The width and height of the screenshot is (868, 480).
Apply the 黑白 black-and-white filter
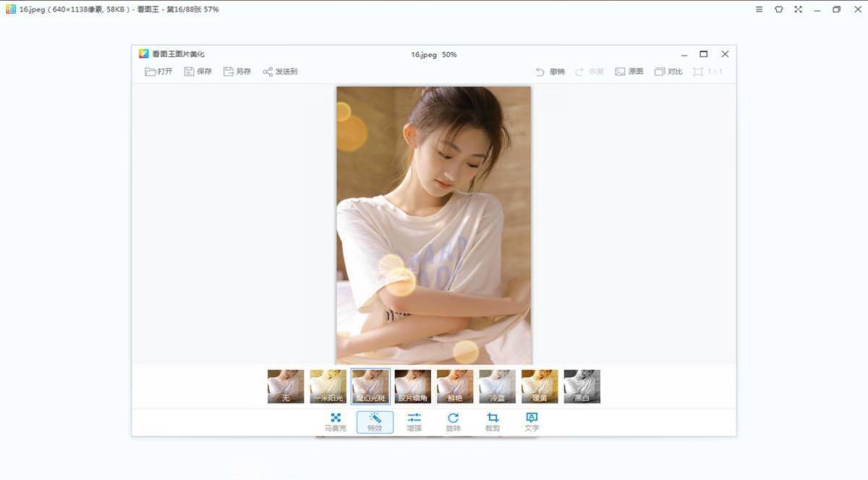tap(582, 386)
